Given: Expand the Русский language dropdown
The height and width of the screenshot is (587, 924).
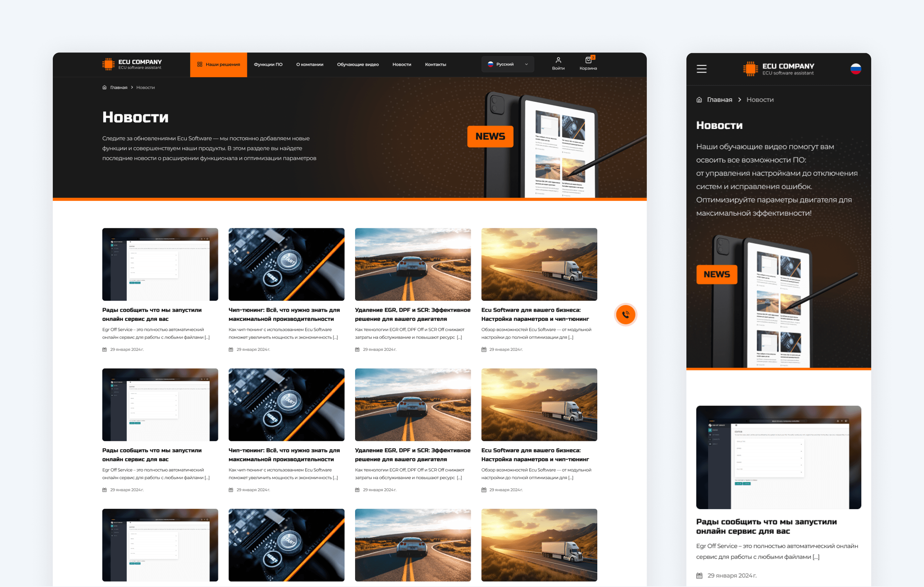Looking at the screenshot, I should [x=505, y=64].
